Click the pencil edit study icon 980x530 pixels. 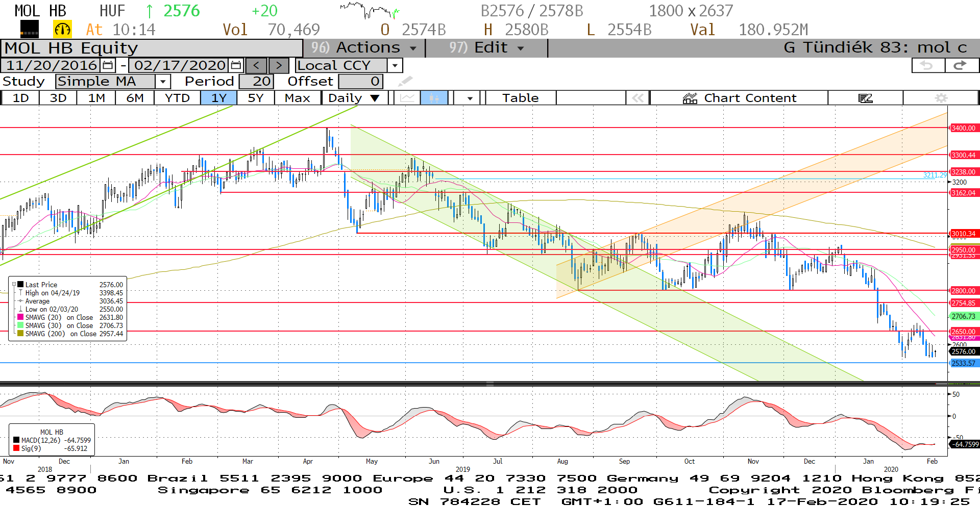pos(405,81)
